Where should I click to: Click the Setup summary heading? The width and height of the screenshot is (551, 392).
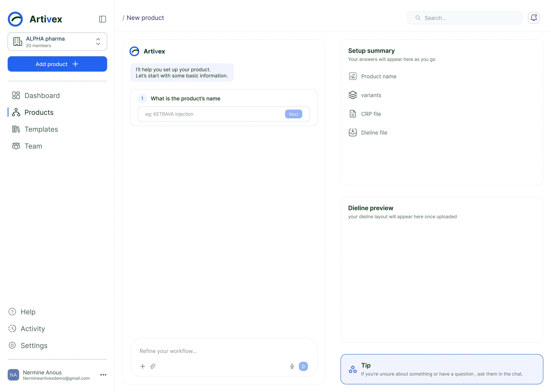coord(372,51)
